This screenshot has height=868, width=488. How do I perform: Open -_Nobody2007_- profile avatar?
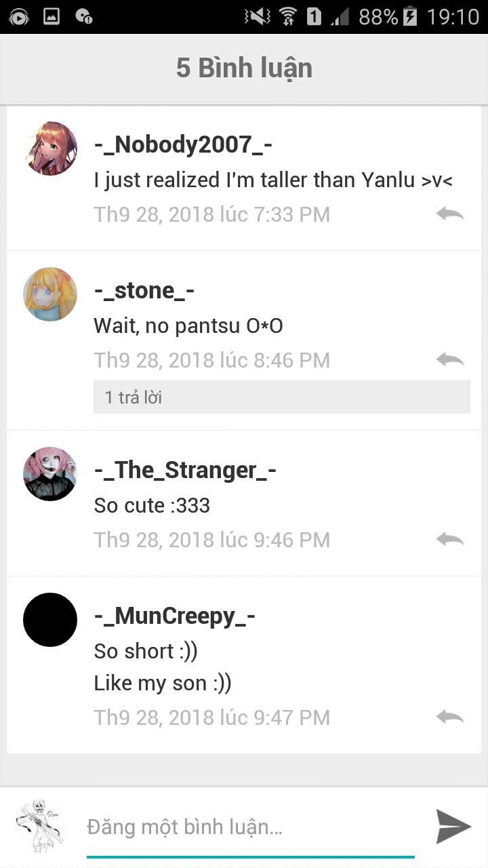(50, 149)
